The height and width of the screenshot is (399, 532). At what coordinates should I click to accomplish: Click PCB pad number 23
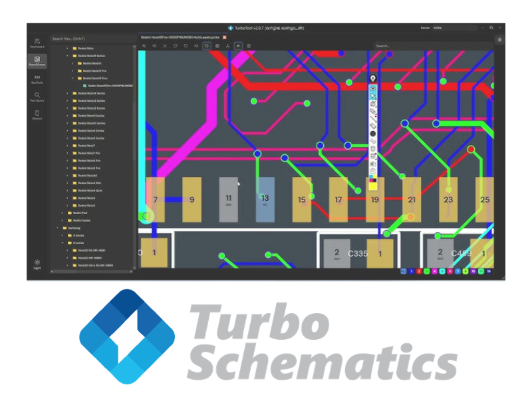(x=448, y=199)
